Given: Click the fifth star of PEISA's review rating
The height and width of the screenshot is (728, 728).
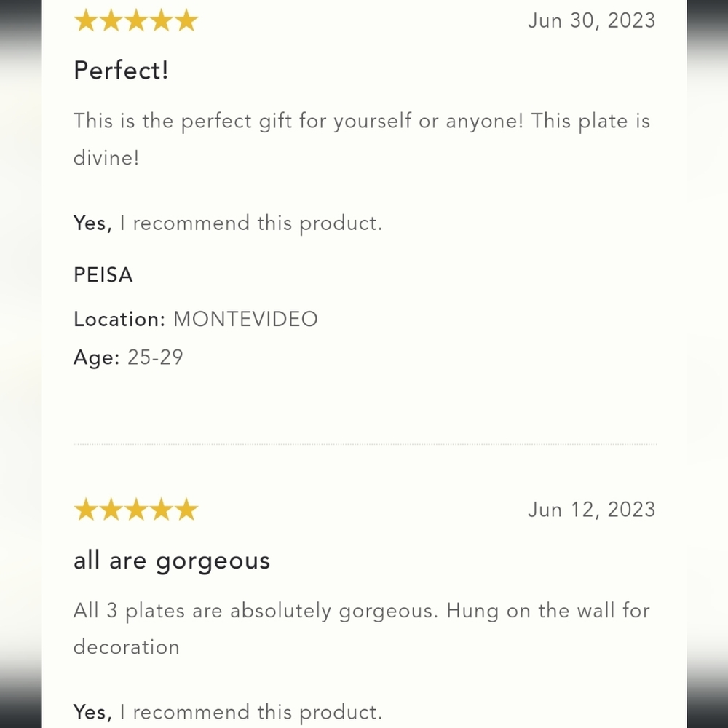Looking at the screenshot, I should [186, 21].
